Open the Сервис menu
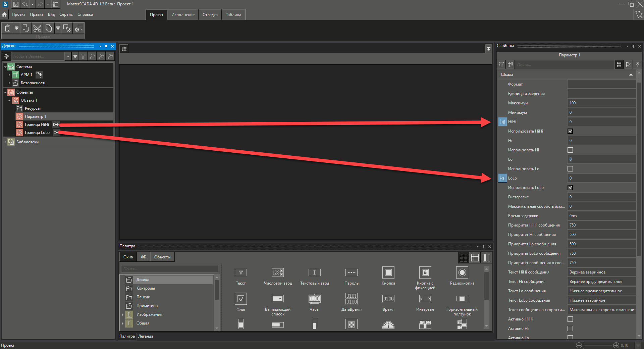 tap(66, 14)
